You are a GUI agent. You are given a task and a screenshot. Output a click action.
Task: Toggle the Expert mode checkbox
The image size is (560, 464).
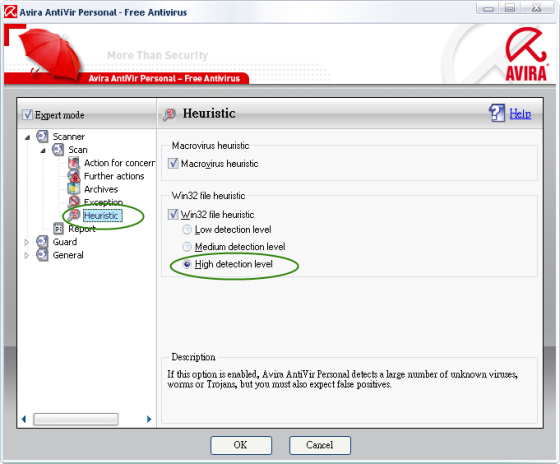click(x=27, y=115)
